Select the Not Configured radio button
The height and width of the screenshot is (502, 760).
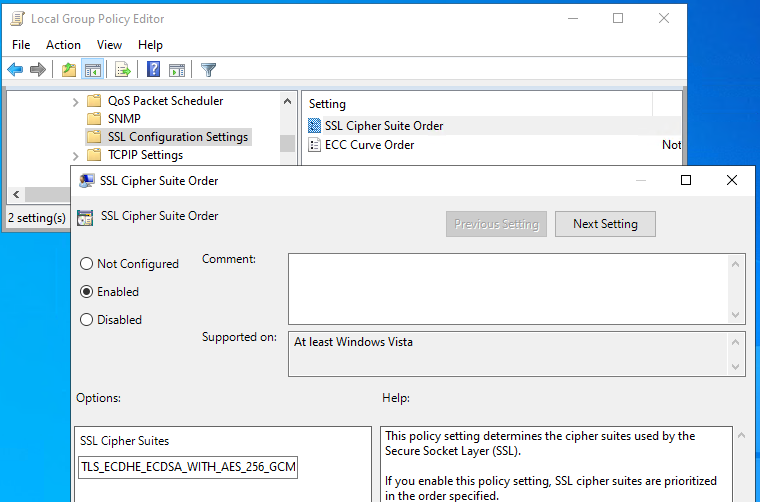(86, 264)
